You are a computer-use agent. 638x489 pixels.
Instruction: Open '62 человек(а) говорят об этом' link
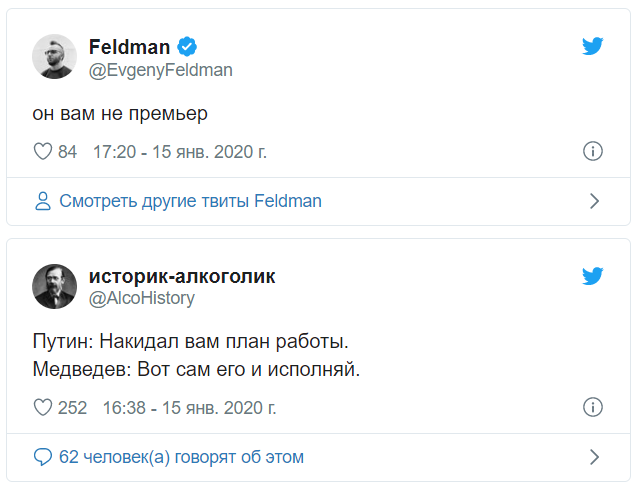pyautogui.click(x=181, y=457)
